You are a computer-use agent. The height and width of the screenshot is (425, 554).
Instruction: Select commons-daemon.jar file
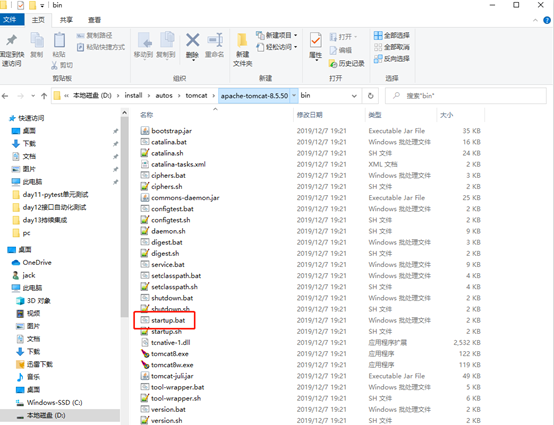pyautogui.click(x=185, y=198)
